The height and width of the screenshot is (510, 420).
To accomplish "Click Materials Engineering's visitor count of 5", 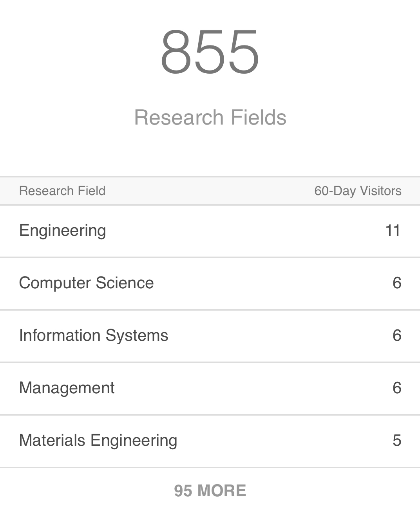I will click(396, 440).
